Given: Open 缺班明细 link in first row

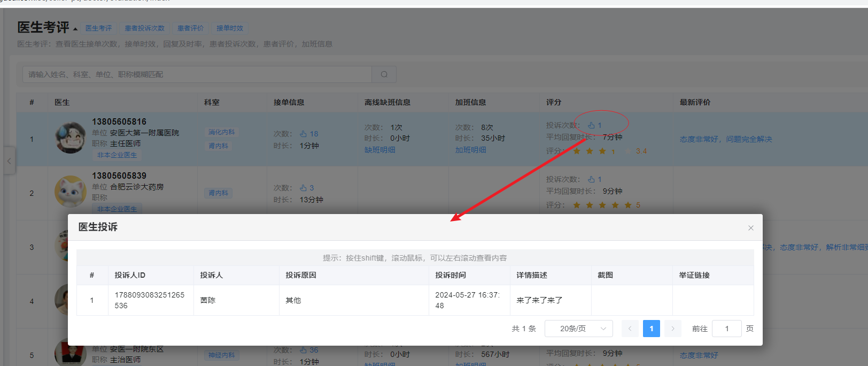Looking at the screenshot, I should pyautogui.click(x=380, y=150).
